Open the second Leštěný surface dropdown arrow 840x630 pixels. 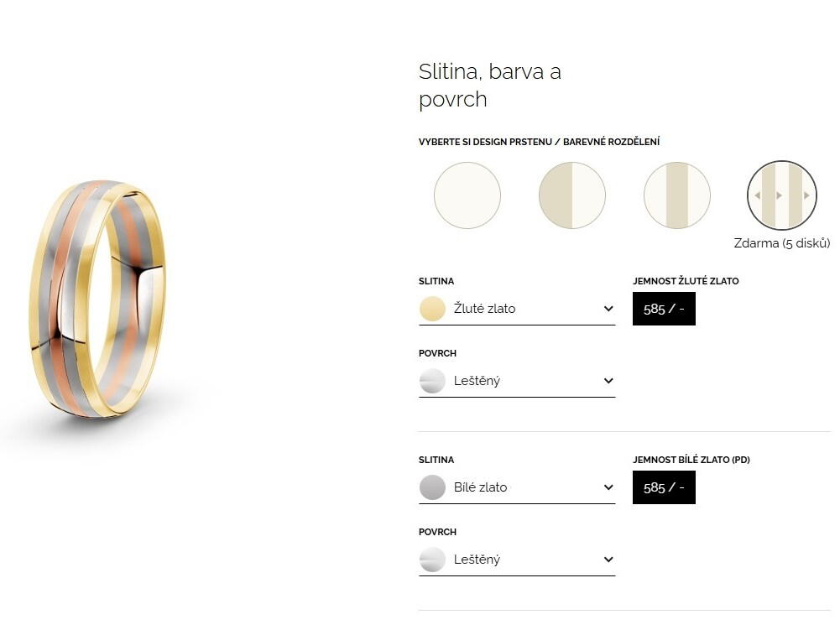pos(608,560)
